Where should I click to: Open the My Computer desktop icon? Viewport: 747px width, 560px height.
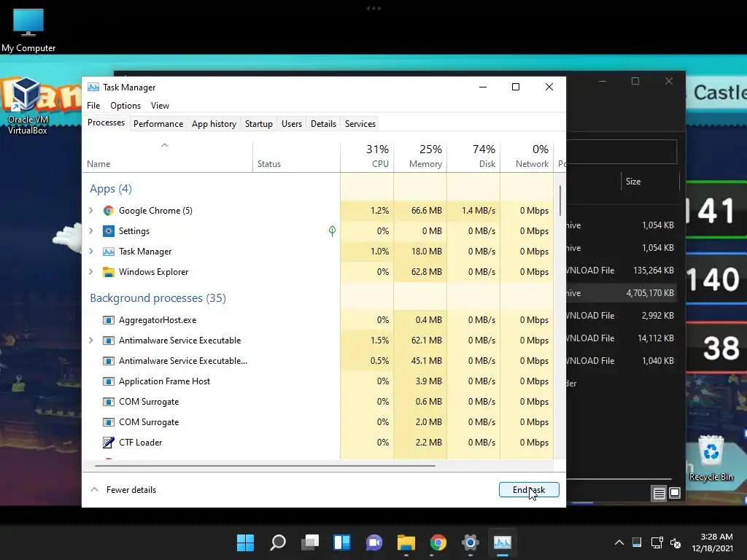point(28,30)
